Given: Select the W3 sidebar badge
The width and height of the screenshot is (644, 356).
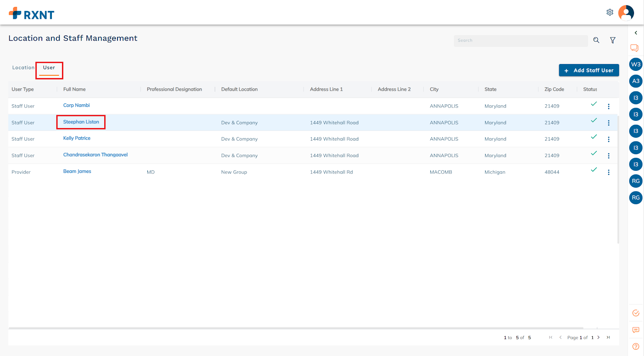Looking at the screenshot, I should (x=636, y=64).
